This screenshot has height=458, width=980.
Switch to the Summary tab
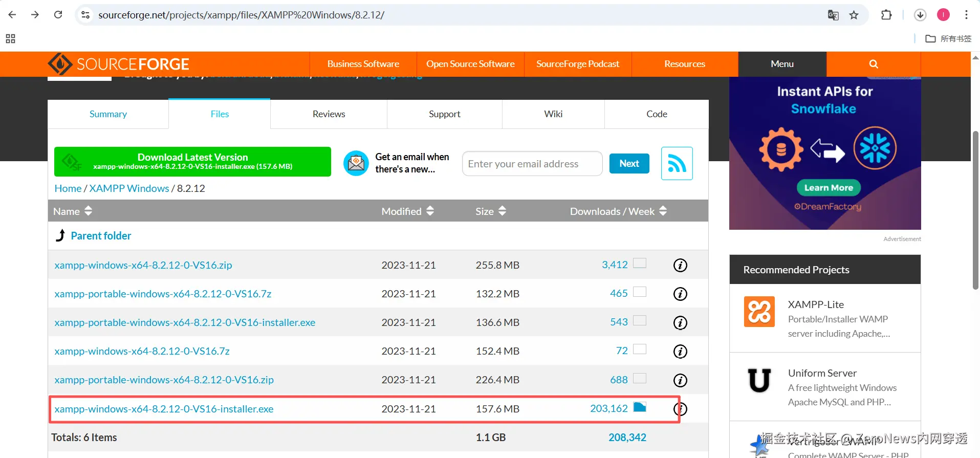coord(108,114)
